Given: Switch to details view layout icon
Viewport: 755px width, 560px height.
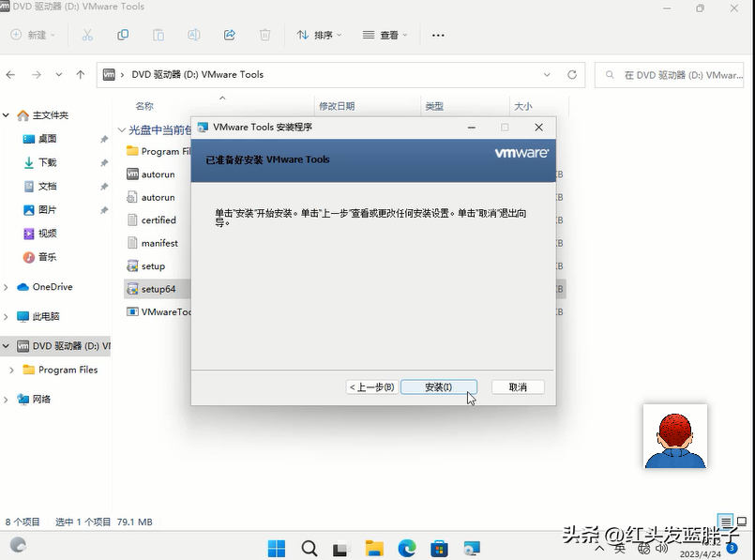Looking at the screenshot, I should tap(725, 521).
